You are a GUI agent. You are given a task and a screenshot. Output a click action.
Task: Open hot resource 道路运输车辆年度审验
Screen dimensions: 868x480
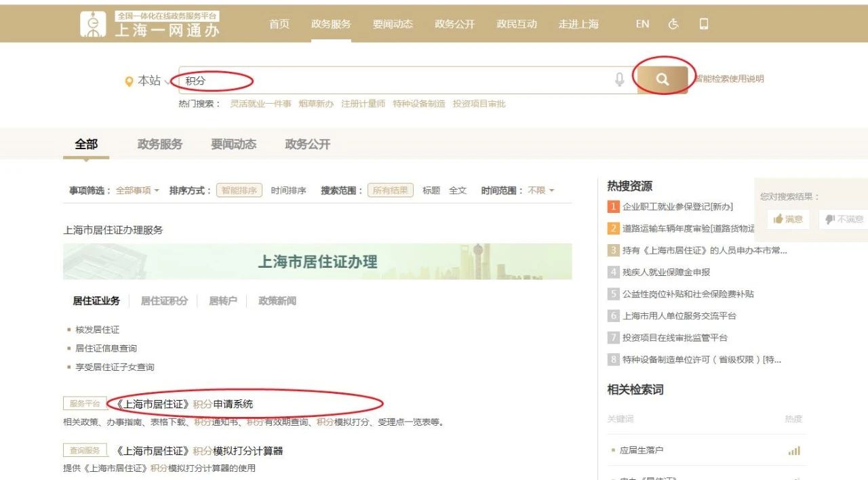pos(688,228)
